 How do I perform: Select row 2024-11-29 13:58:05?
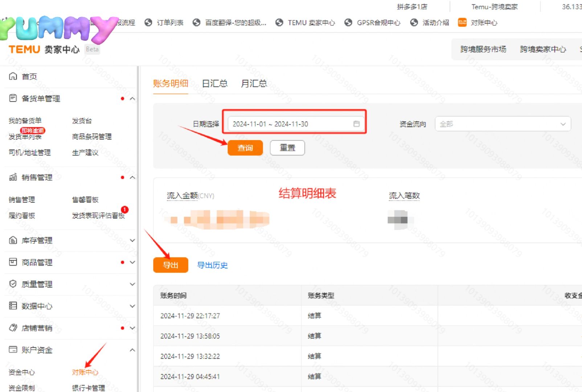[368, 336]
